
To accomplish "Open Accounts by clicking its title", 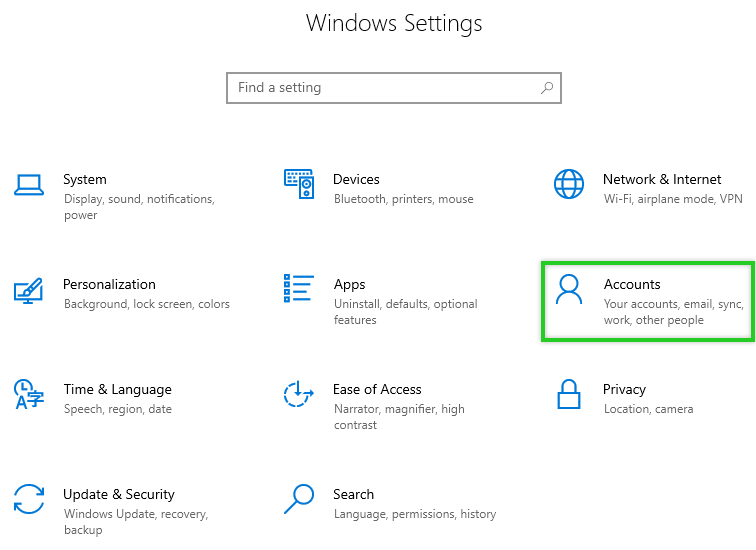I will pyautogui.click(x=632, y=285).
